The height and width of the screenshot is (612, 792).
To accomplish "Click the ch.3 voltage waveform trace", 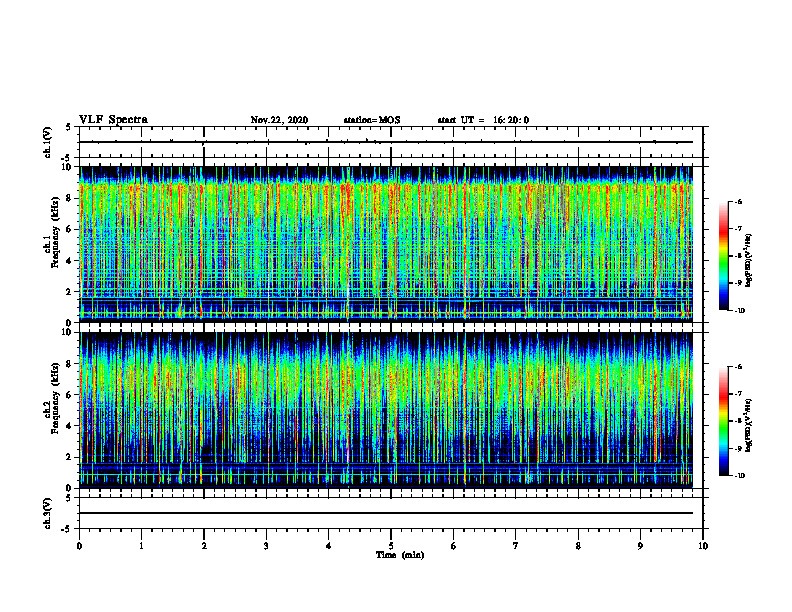I will [386, 513].
